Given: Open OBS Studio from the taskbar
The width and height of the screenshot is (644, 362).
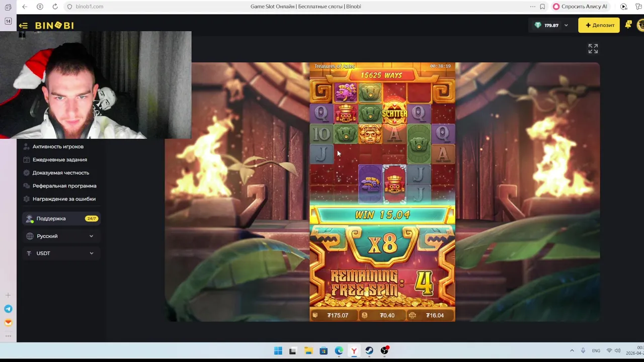Looking at the screenshot, I should (385, 350).
